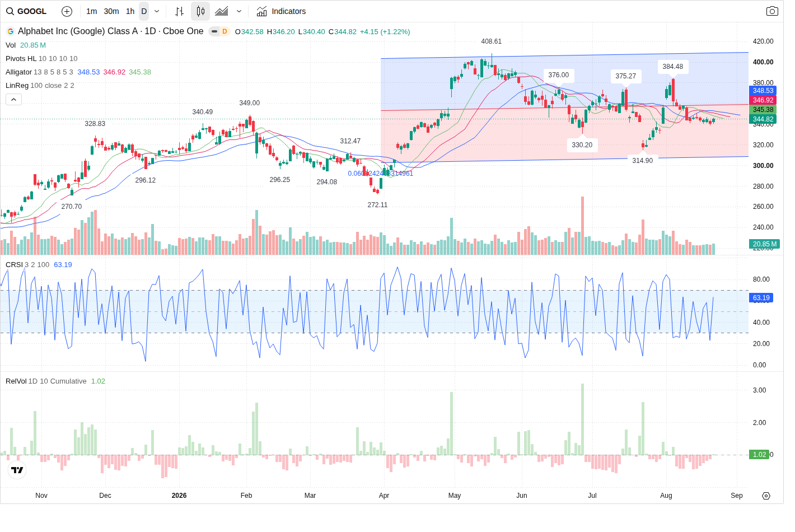Click the Sep label on the time axis
Viewport: 795px width, 532px height.
737,496
